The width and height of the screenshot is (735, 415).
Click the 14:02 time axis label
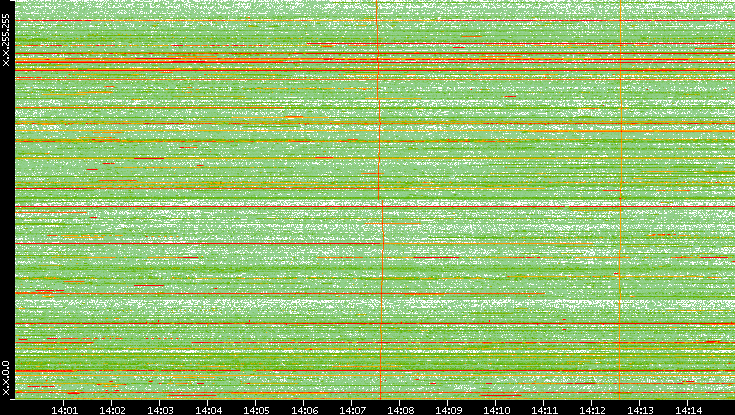coord(112,410)
